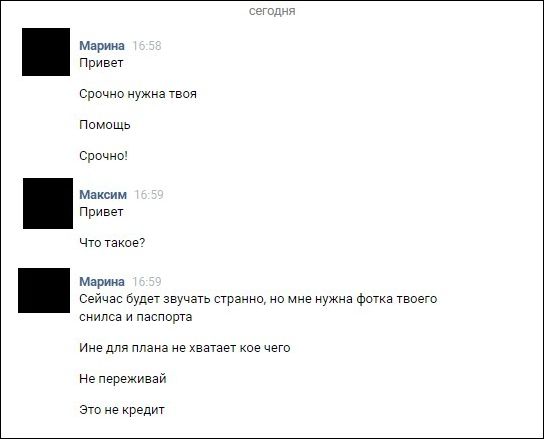The height and width of the screenshot is (439, 544).
Task: Click Марина's 16:59 message timestamp
Action: click(147, 282)
